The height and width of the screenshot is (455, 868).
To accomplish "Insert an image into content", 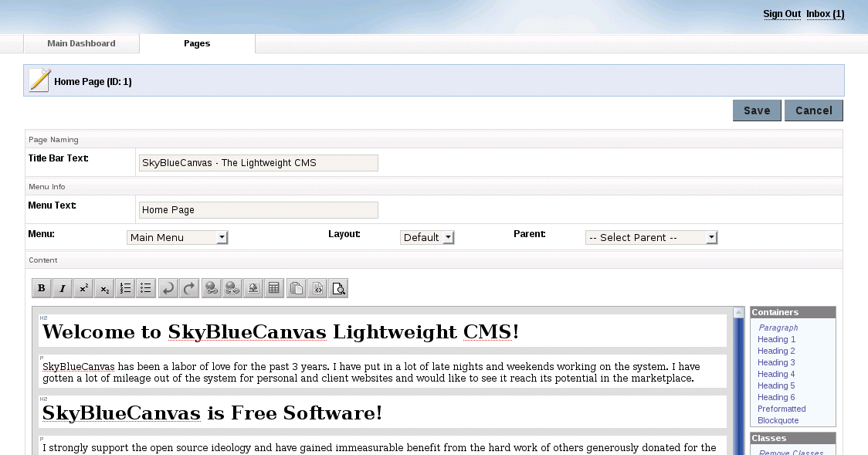I will pyautogui.click(x=253, y=288).
